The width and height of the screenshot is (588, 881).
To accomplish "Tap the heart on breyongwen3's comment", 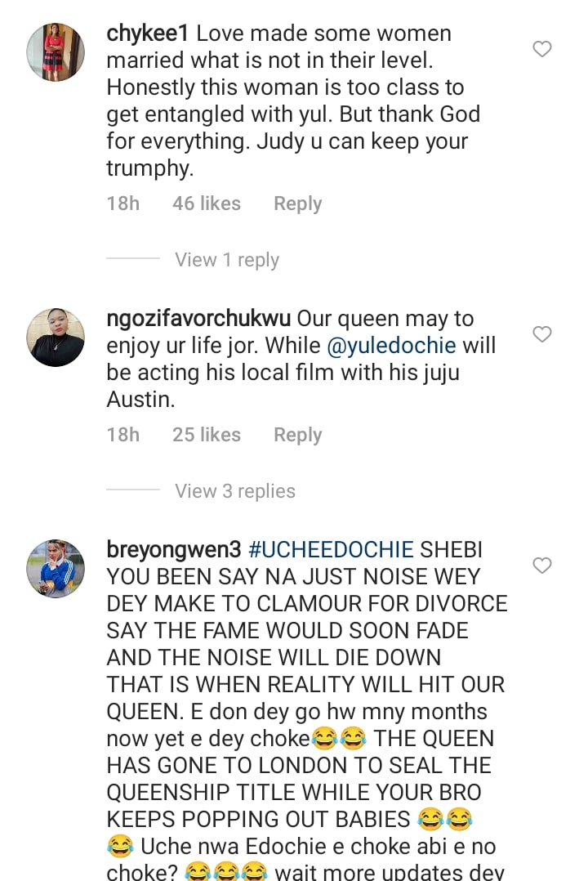I will coord(542,566).
